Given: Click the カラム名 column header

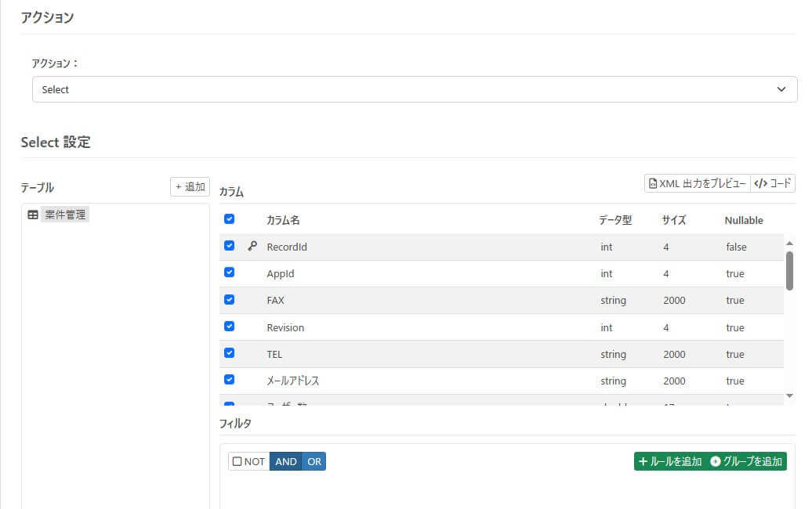Looking at the screenshot, I should click(x=283, y=220).
